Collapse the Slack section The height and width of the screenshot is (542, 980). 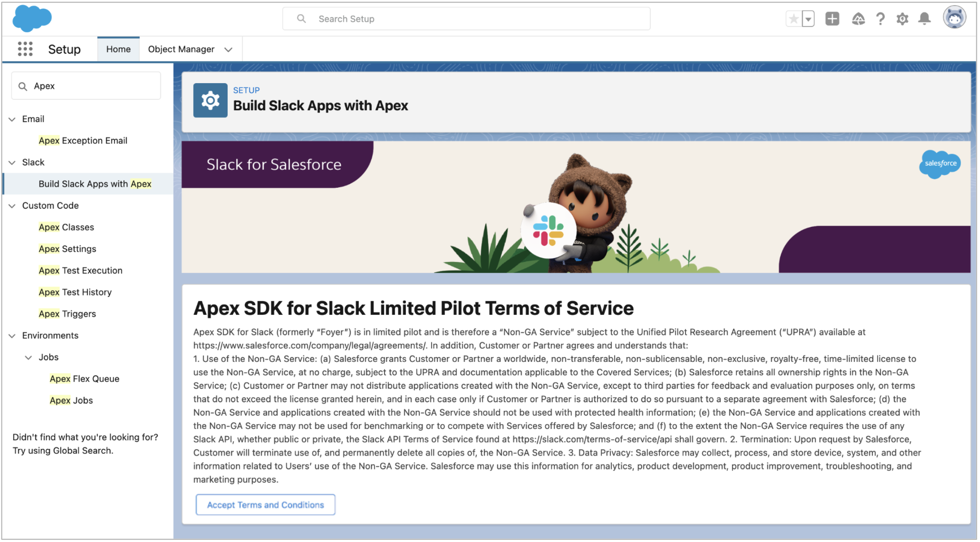(12, 163)
